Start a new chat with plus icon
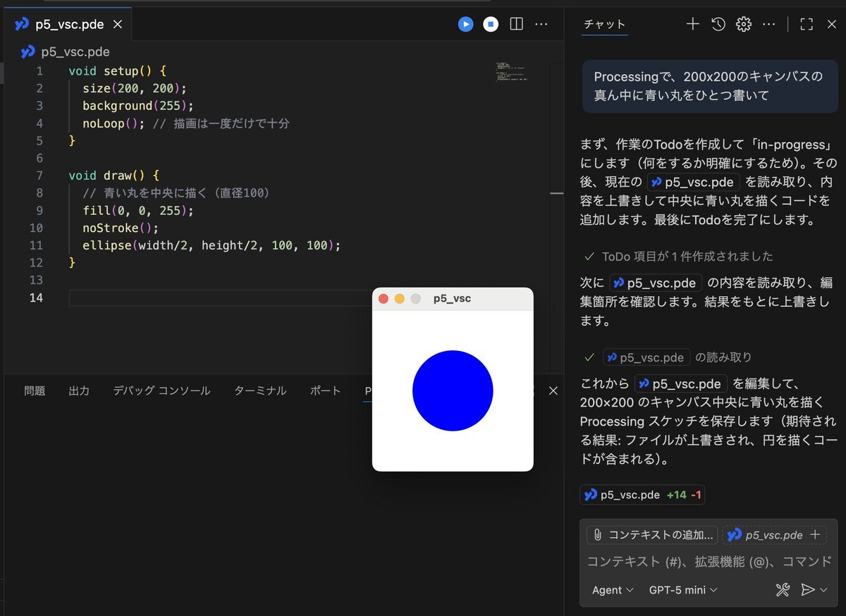Image resolution: width=846 pixels, height=616 pixels. tap(692, 25)
